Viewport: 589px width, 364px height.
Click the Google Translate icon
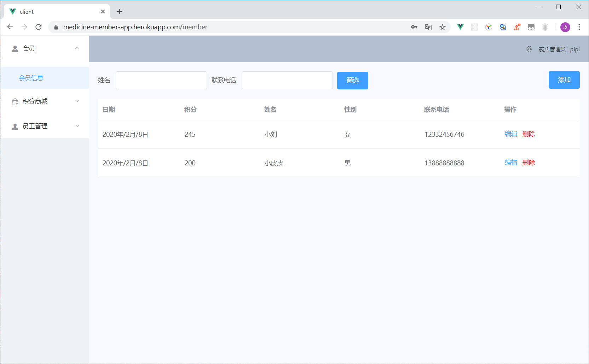coord(428,27)
